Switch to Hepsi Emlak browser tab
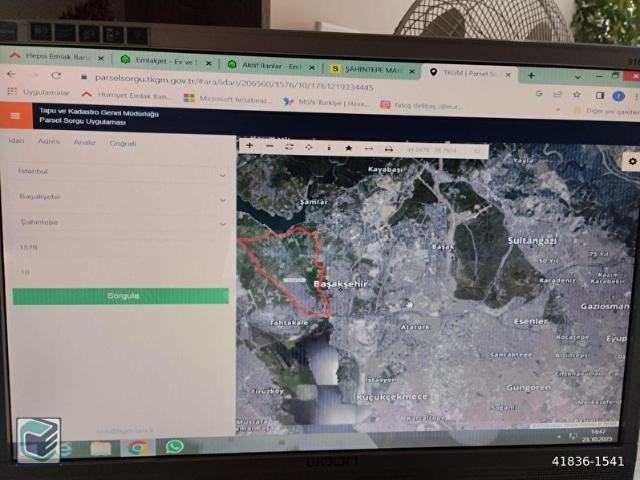640x480 pixels. 56,57
